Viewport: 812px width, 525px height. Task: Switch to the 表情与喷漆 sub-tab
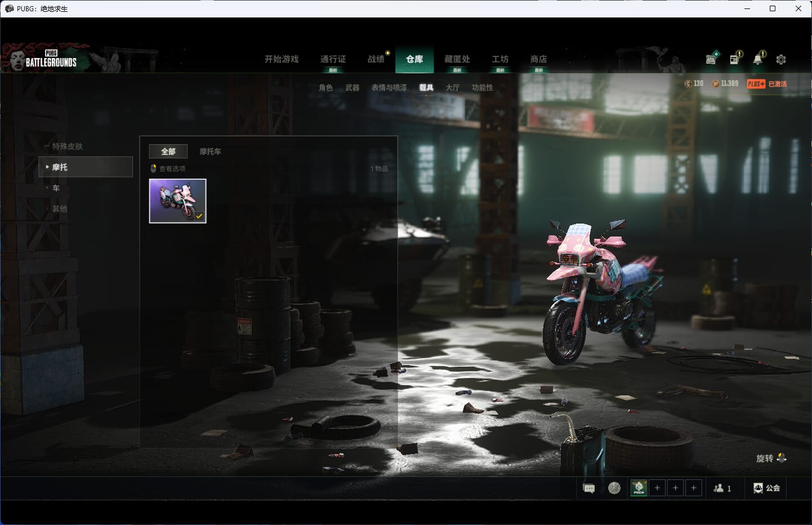click(389, 87)
